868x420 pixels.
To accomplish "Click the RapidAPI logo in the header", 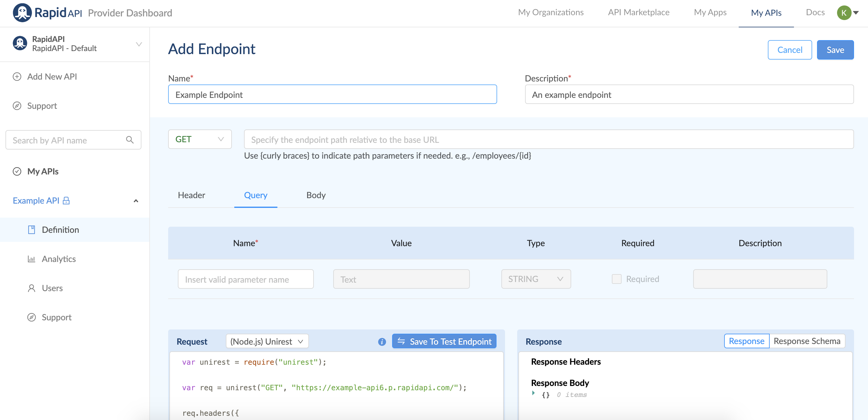I will click(x=22, y=13).
